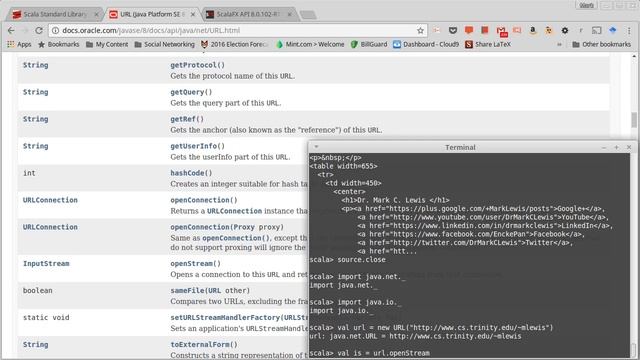The image size is (640, 360).
Task: Open the Social Networking bookmarks folder
Action: [164, 44]
